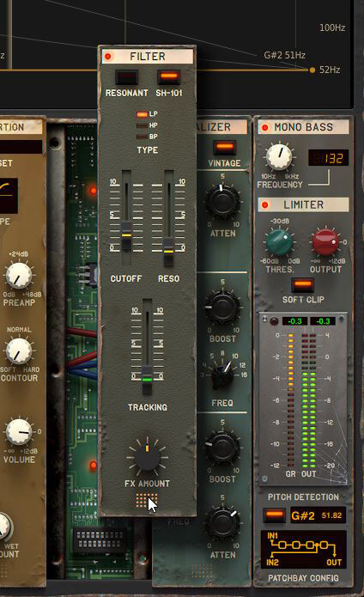Click the green Limiter Thres. knob

tap(280, 241)
